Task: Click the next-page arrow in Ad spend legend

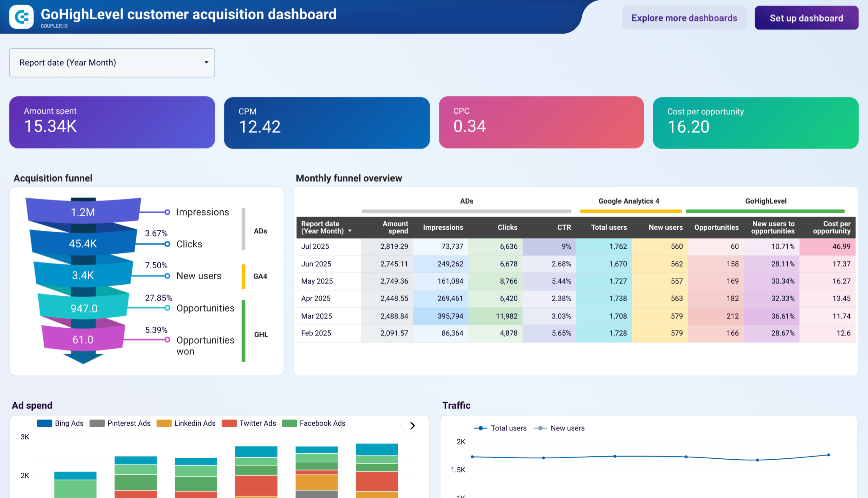Action: click(x=413, y=426)
